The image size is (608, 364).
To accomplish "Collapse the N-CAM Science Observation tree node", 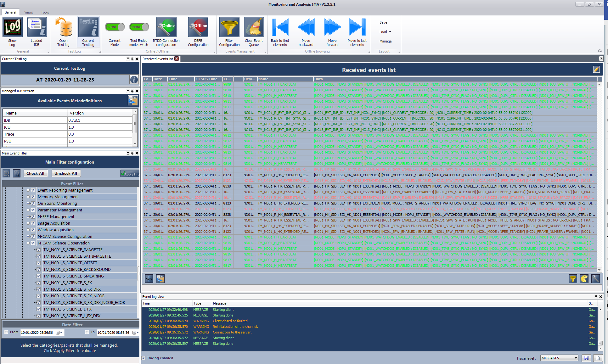I will click(28, 243).
